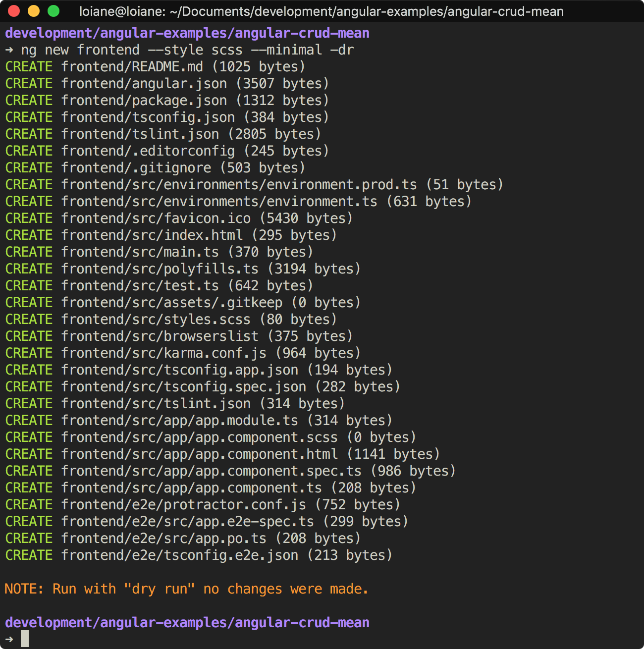Click the frontend/tslint.json (2805 bytes) line

point(163,134)
